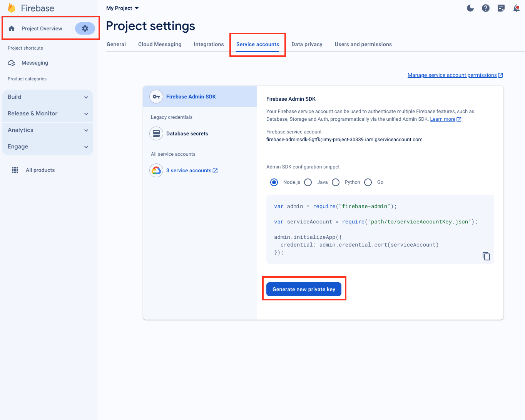Click external link icon beside 3 service accounts
Image resolution: width=525 pixels, height=420 pixels.
coord(215,171)
